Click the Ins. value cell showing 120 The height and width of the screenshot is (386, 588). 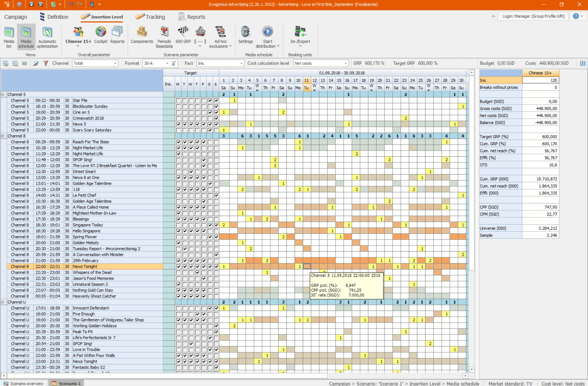point(540,80)
